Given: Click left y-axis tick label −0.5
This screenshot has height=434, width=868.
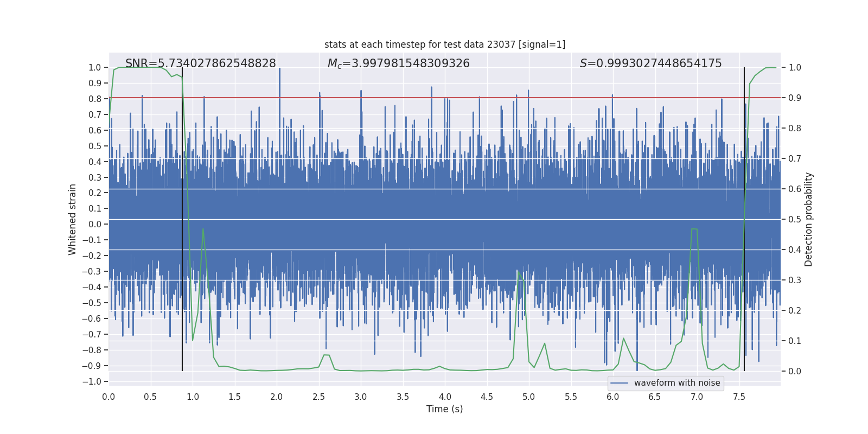Looking at the screenshot, I should pyautogui.click(x=92, y=303).
